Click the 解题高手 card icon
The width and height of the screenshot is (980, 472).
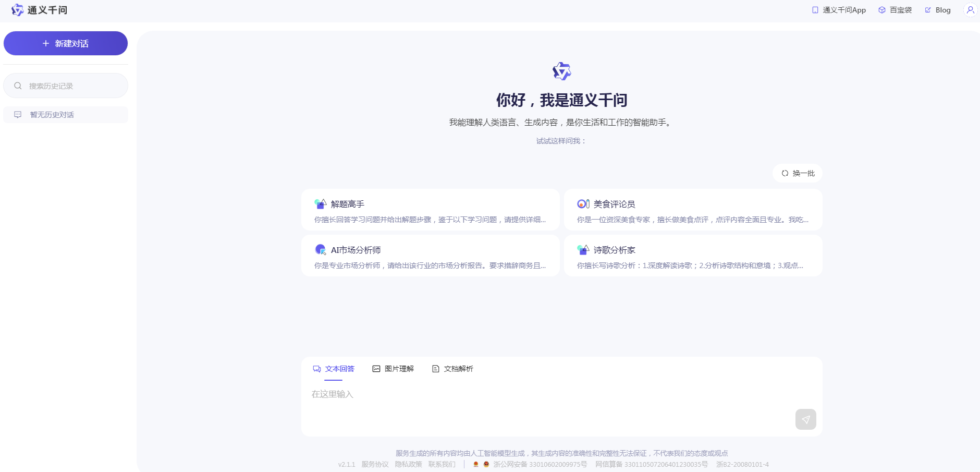point(320,204)
